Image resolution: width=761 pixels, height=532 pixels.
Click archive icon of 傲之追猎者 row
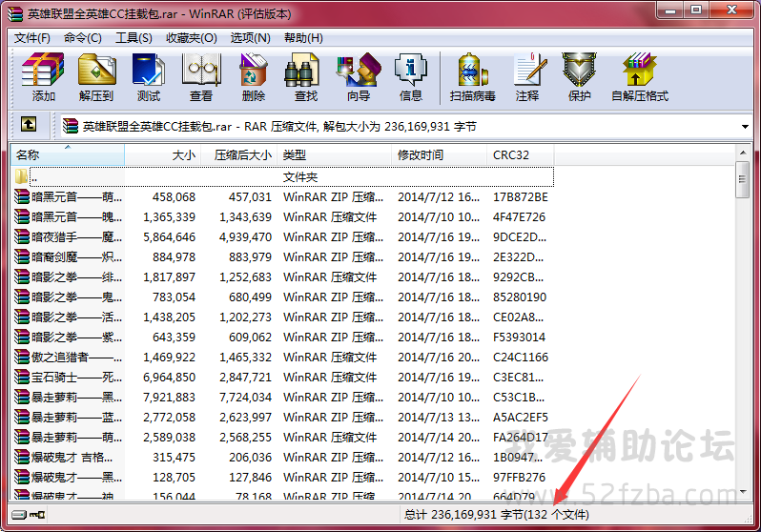(x=22, y=357)
